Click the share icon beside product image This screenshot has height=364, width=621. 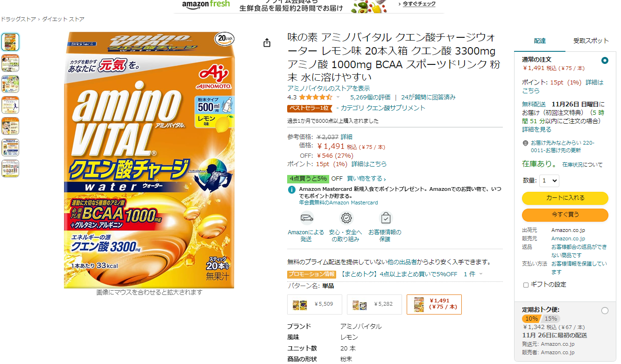pos(267,43)
